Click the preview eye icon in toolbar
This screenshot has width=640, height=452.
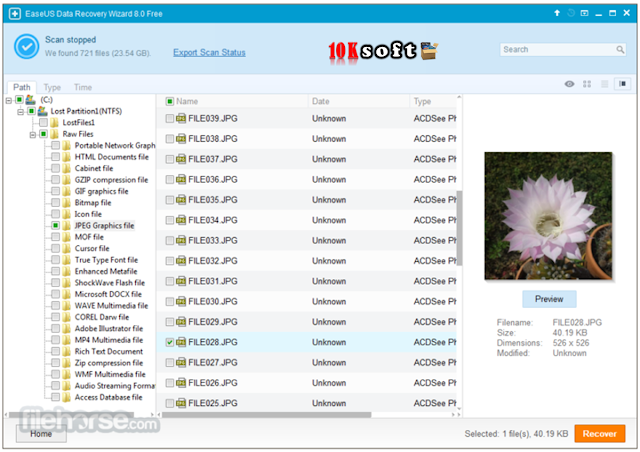[x=569, y=84]
